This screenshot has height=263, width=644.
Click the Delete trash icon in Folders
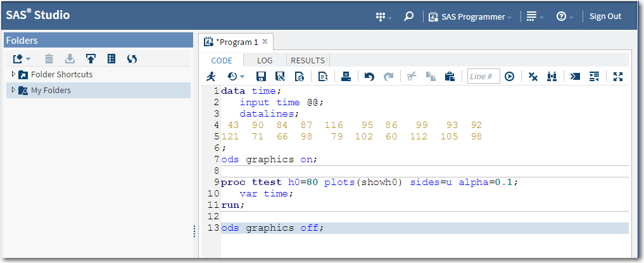coord(49,59)
